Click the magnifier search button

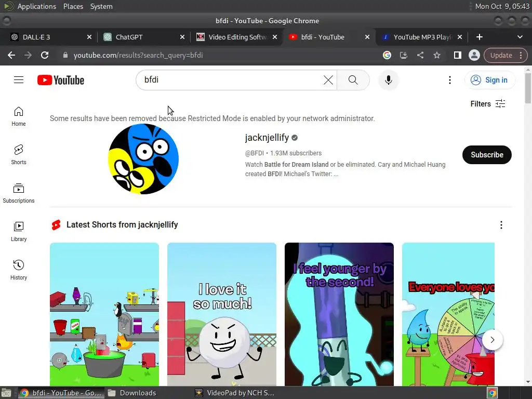(x=353, y=80)
